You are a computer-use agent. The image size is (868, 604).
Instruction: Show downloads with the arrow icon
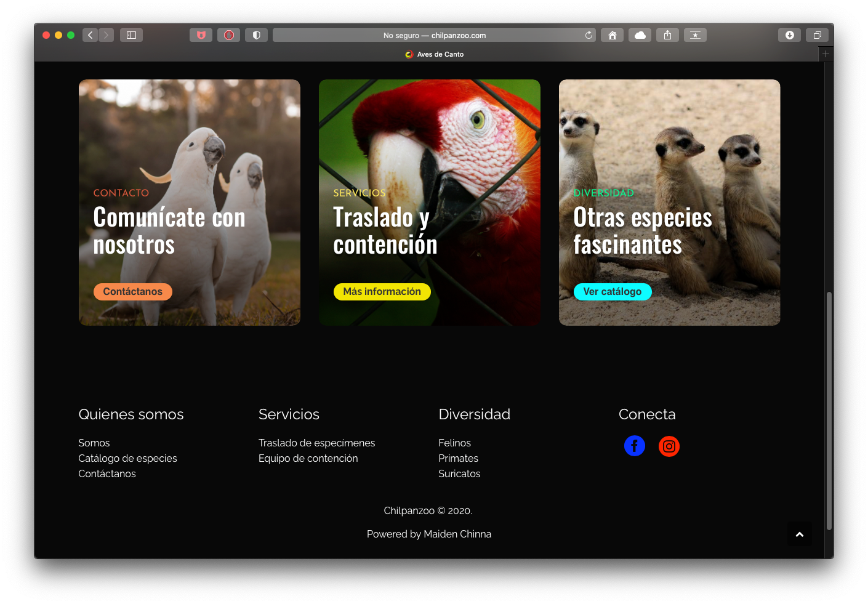(x=789, y=35)
